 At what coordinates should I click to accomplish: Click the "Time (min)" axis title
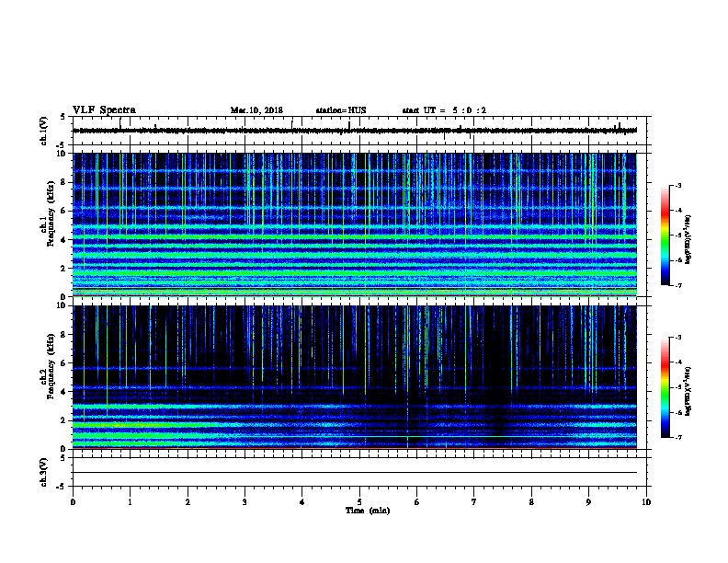pos(368,511)
